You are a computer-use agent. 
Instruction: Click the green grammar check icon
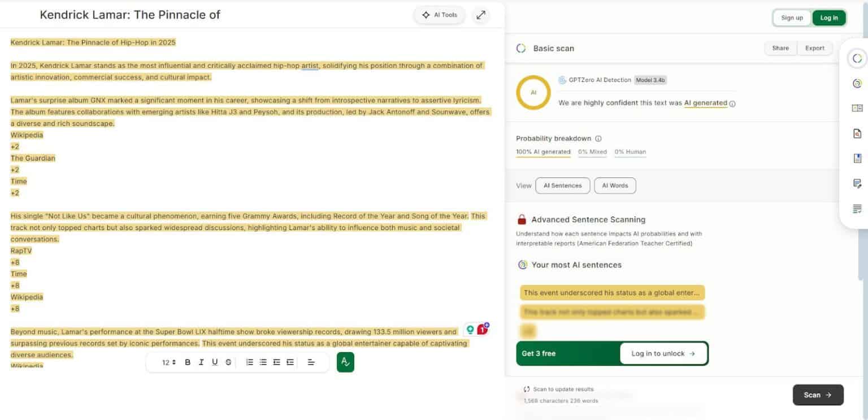point(345,362)
